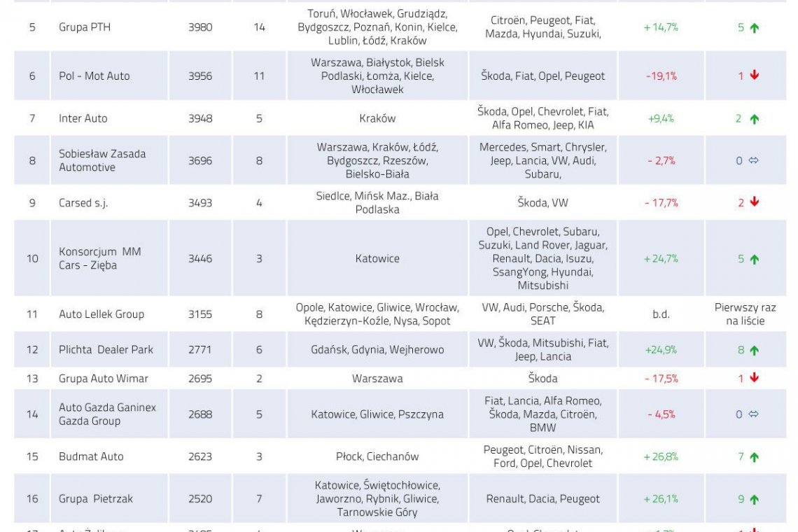The width and height of the screenshot is (798, 532).
Task: Click the red down arrow for Pol - Mot Auto
Action: pos(754,76)
